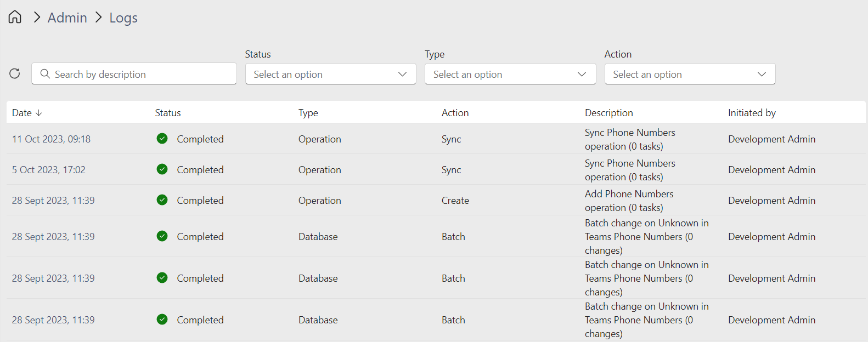The height and width of the screenshot is (342, 868).
Task: Open the Status filter dropdown
Action: [x=330, y=74]
